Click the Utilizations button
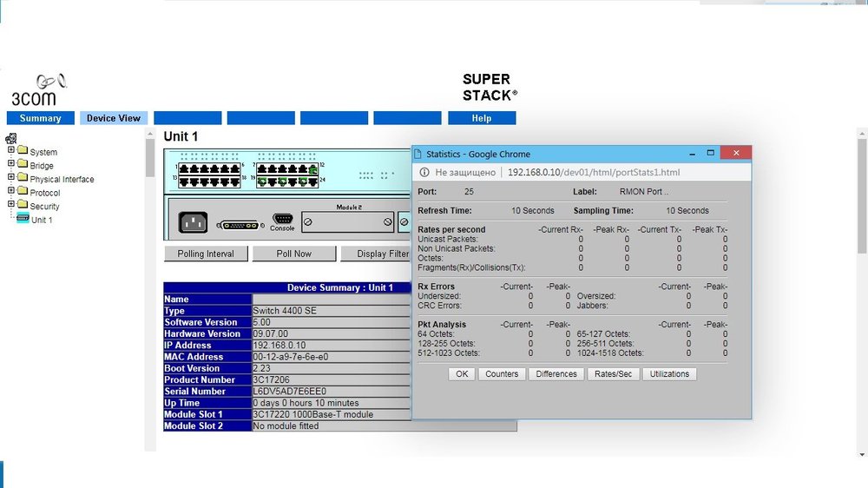The width and height of the screenshot is (868, 488). click(669, 373)
